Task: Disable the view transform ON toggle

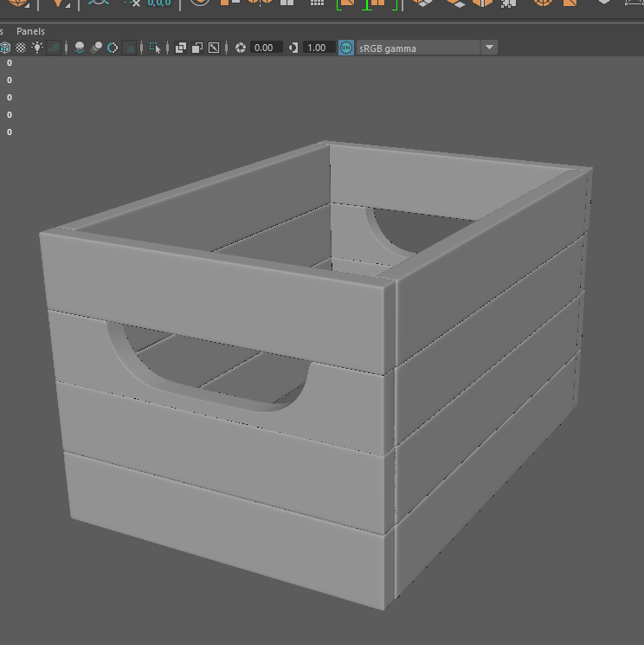Action: pos(346,48)
